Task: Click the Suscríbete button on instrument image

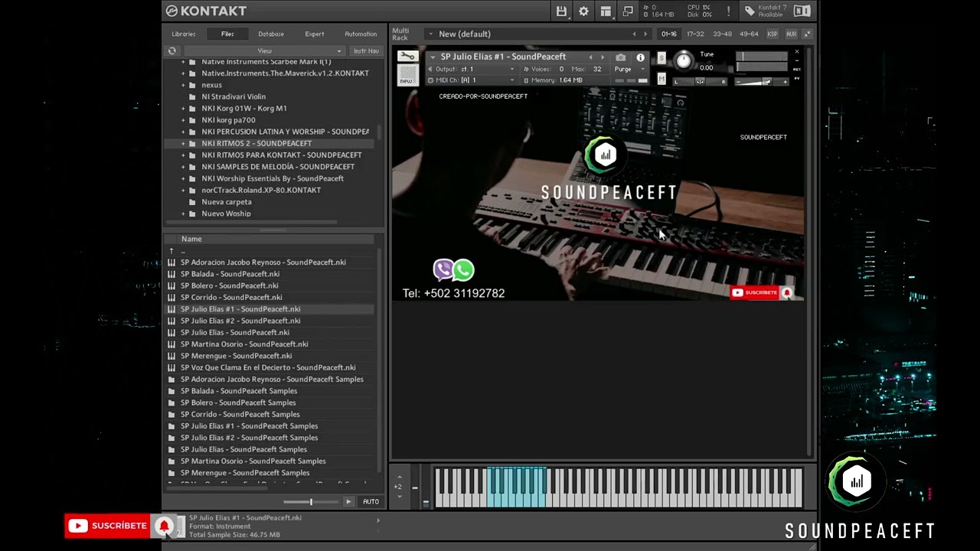Action: coord(755,292)
